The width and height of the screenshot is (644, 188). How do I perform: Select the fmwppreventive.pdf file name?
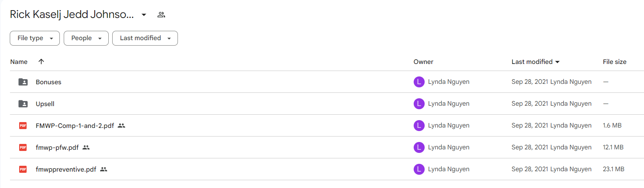pyautogui.click(x=66, y=169)
